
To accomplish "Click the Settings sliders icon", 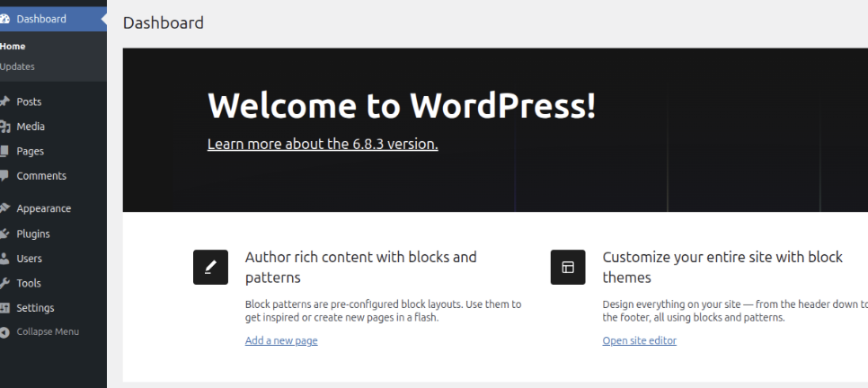I will coord(4,308).
